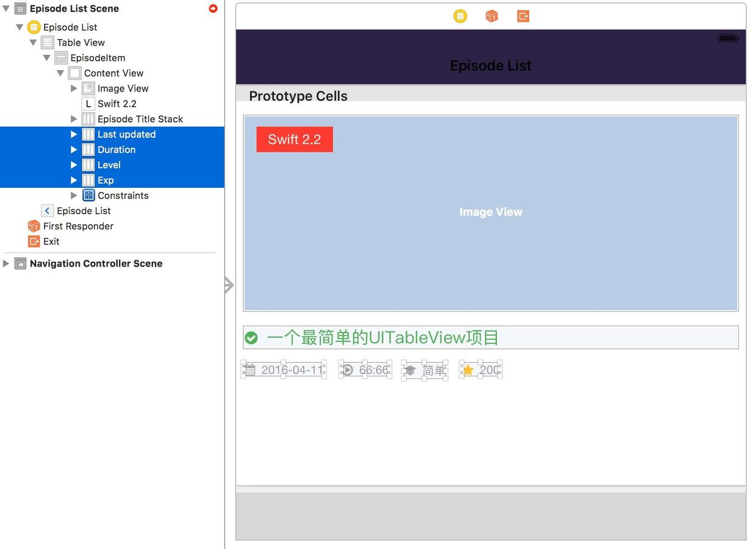Click the First Responder cube in scene dock

click(491, 16)
